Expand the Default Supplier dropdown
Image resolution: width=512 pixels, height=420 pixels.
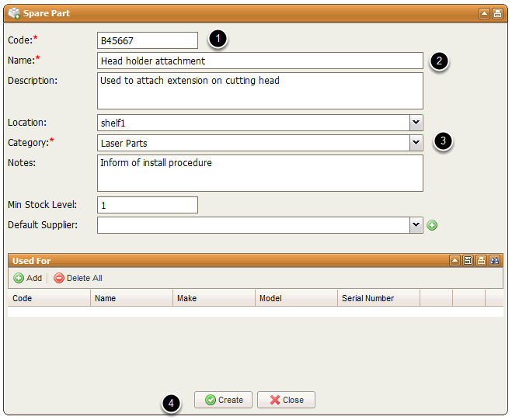[416, 225]
